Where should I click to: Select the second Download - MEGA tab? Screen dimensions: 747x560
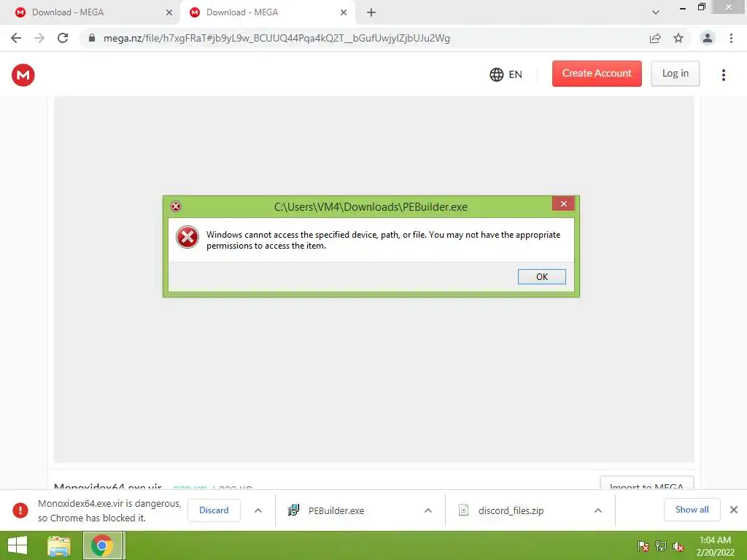point(267,12)
